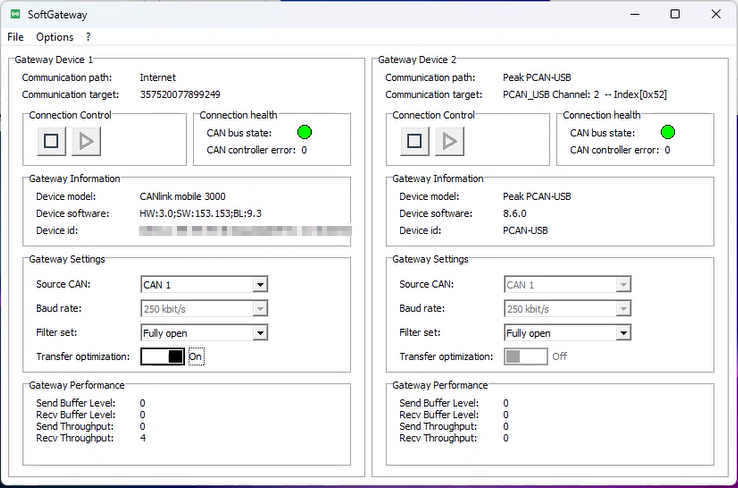
Task: Open the File menu
Action: 15,37
